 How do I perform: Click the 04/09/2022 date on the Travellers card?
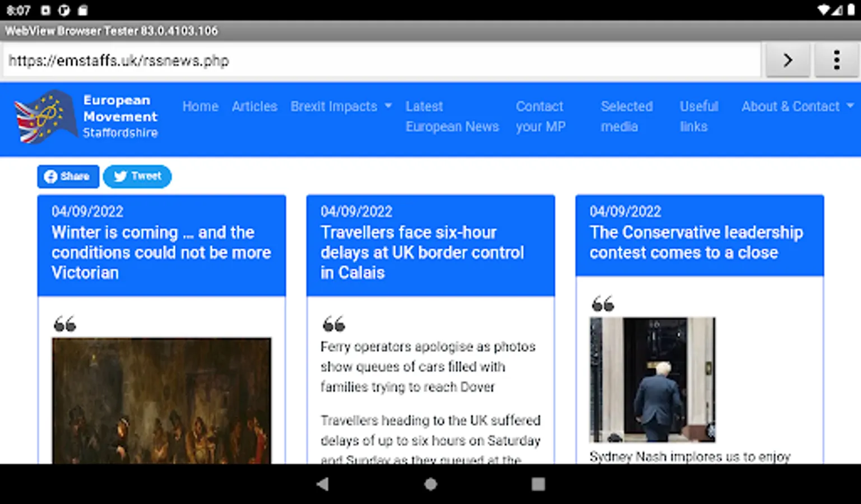point(357,211)
